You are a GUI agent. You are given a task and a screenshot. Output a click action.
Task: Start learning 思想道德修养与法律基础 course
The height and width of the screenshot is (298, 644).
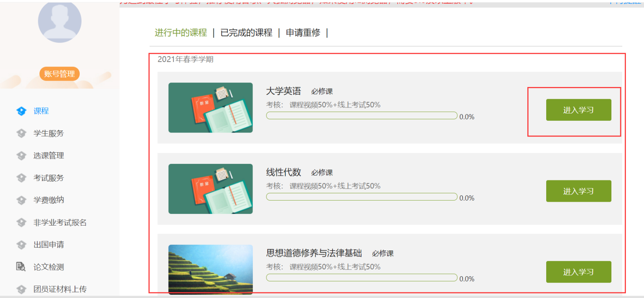(578, 272)
